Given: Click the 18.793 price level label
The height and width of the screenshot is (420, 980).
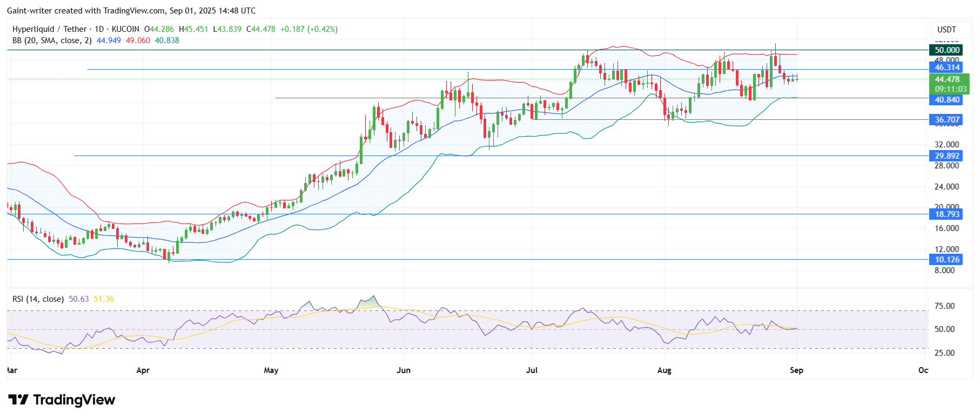Looking at the screenshot, I should [947, 214].
